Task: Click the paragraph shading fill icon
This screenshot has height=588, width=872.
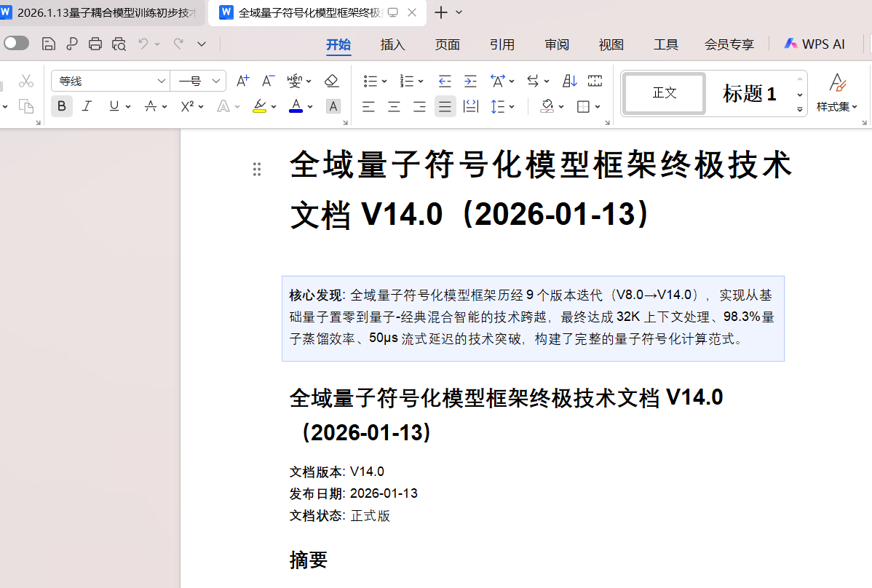Action: [547, 106]
